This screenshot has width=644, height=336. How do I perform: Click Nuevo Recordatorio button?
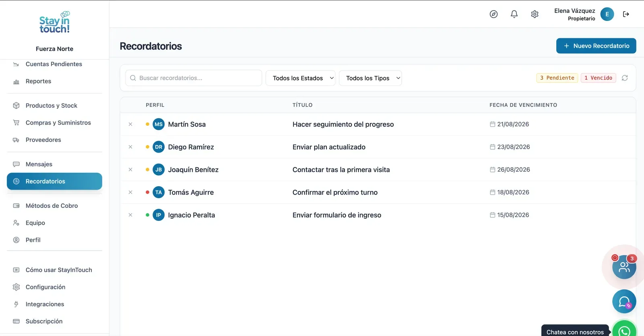(x=596, y=46)
